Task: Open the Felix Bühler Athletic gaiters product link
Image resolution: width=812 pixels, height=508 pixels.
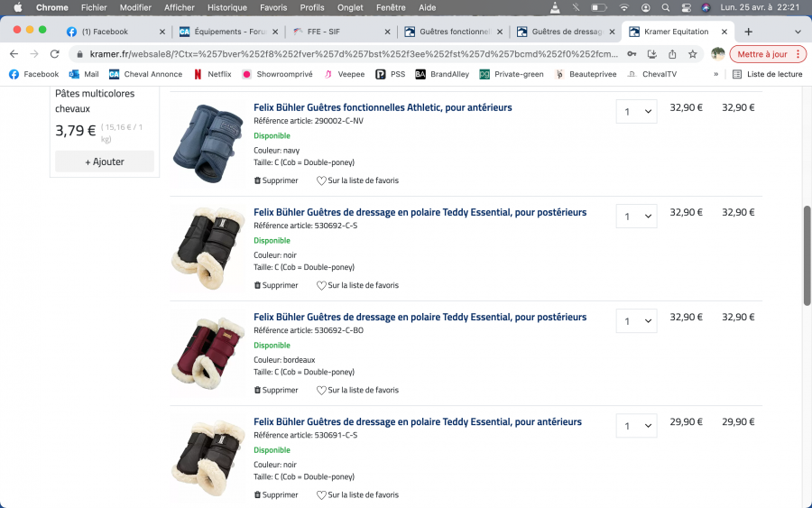Action: 383,107
